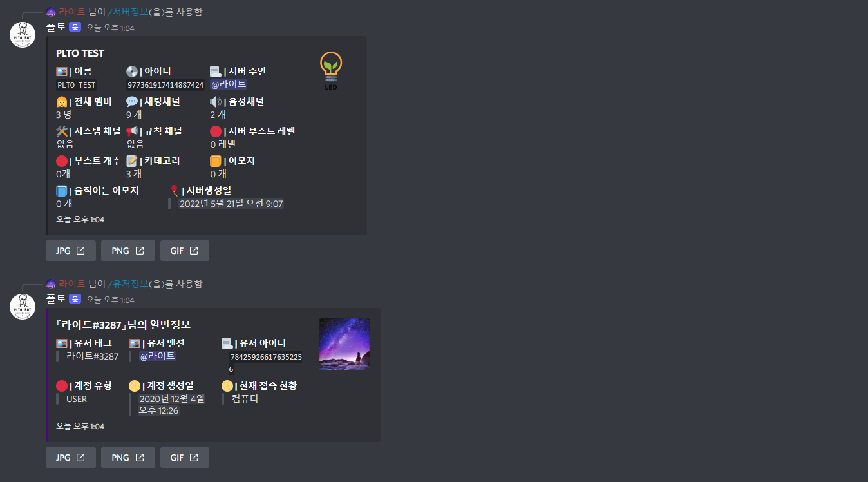Open the PNG link under the PLTO TEST embed
Screen dimensions: 868x482
click(x=128, y=251)
